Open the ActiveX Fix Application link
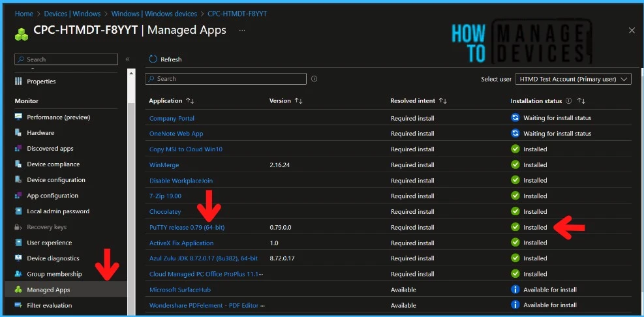Viewport: 644px width, 317px height. 181,243
